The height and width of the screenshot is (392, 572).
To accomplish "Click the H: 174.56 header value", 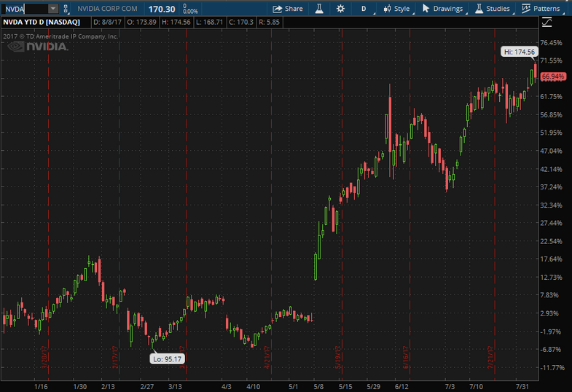I will [176, 23].
